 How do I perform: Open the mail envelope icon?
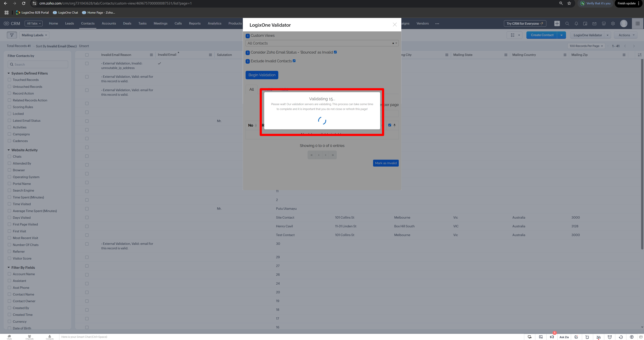(595, 24)
